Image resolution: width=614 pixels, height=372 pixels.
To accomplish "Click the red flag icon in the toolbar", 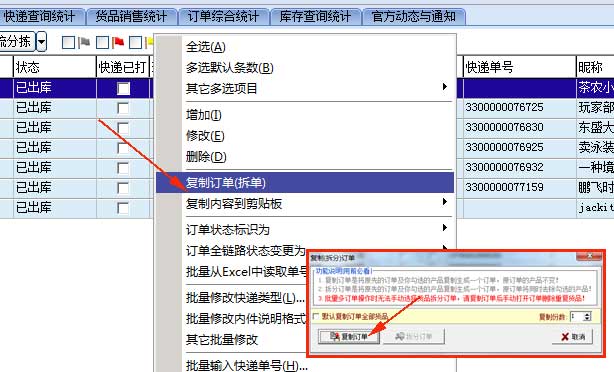I will (x=117, y=42).
